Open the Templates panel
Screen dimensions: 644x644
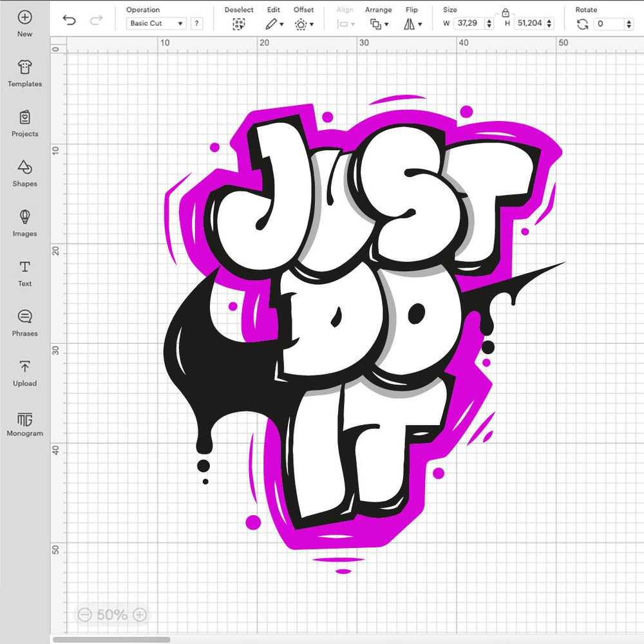[24, 68]
